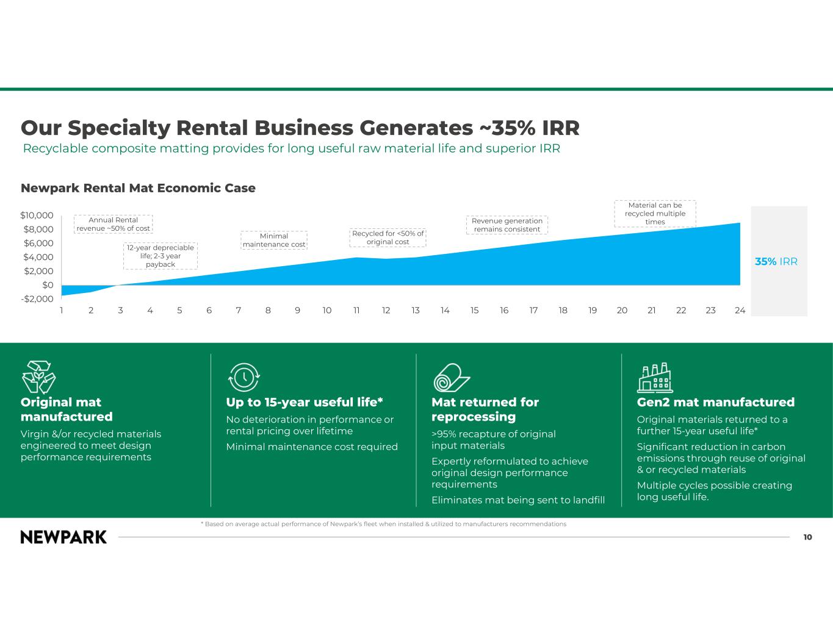
Task: Click the factory building icon
Action: click(654, 378)
